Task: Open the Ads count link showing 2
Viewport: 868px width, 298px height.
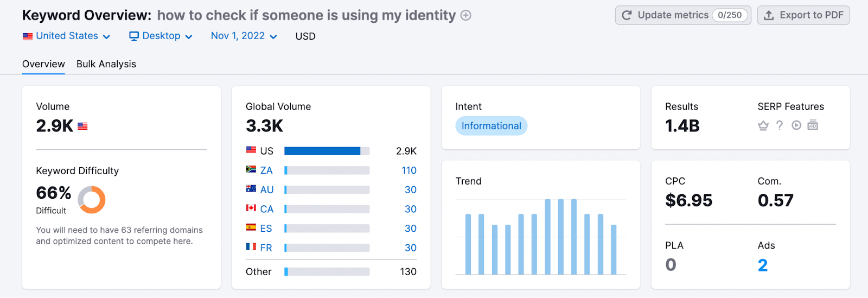Action: [762, 265]
